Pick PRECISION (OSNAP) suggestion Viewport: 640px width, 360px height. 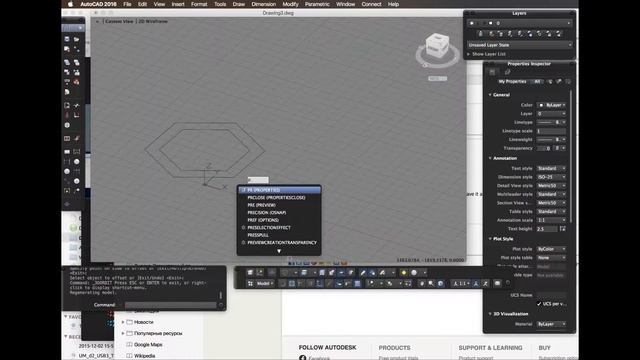(279, 213)
